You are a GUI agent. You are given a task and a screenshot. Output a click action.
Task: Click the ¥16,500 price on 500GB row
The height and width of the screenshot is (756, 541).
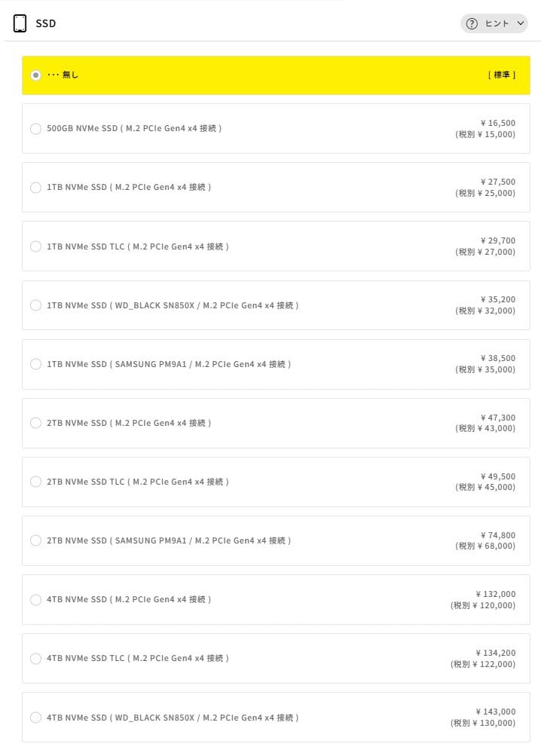(x=497, y=123)
